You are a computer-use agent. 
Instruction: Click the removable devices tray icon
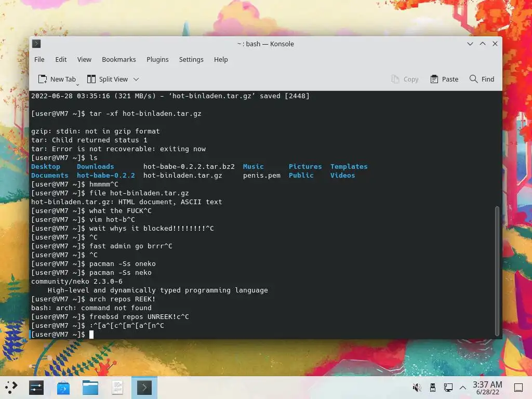[x=433, y=388]
